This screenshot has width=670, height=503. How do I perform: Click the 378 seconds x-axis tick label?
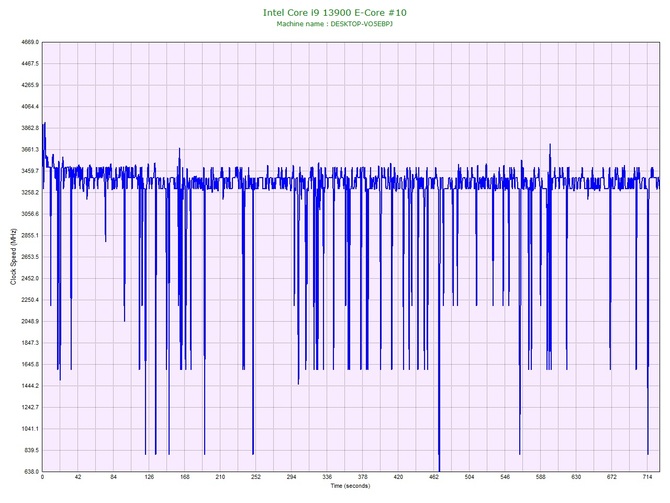pyautogui.click(x=362, y=477)
